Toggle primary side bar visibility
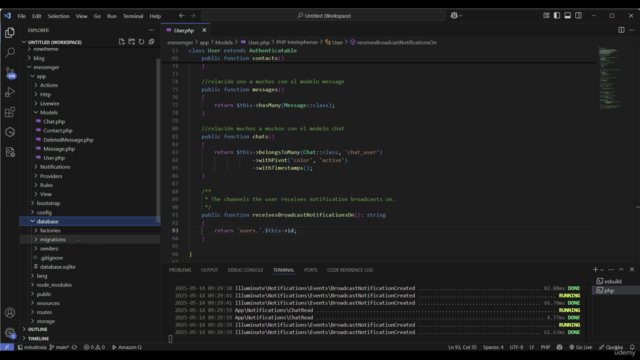The image size is (640, 360). pos(557,16)
